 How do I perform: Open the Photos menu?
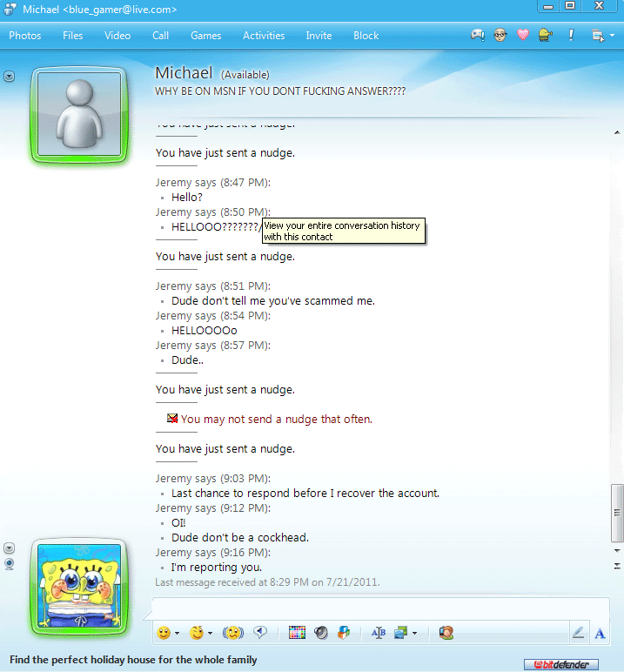pos(25,36)
